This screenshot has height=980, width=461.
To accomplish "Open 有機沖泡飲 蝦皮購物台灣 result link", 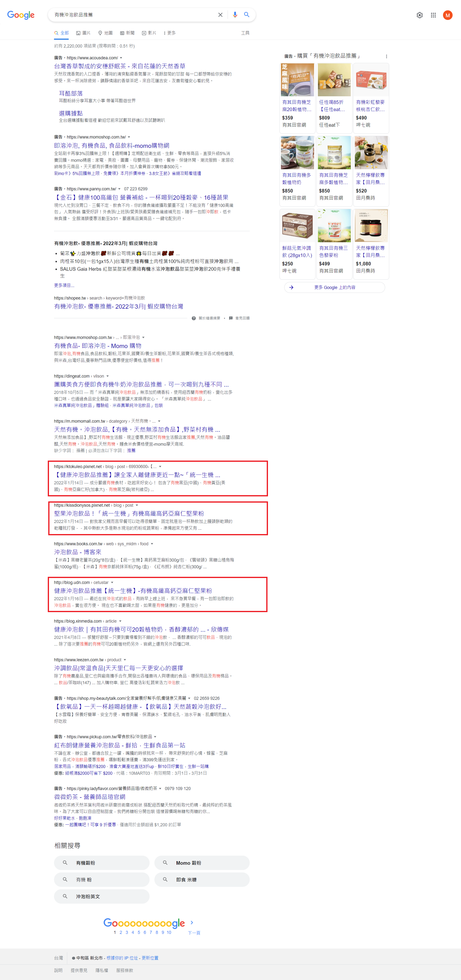I will coord(119,307).
